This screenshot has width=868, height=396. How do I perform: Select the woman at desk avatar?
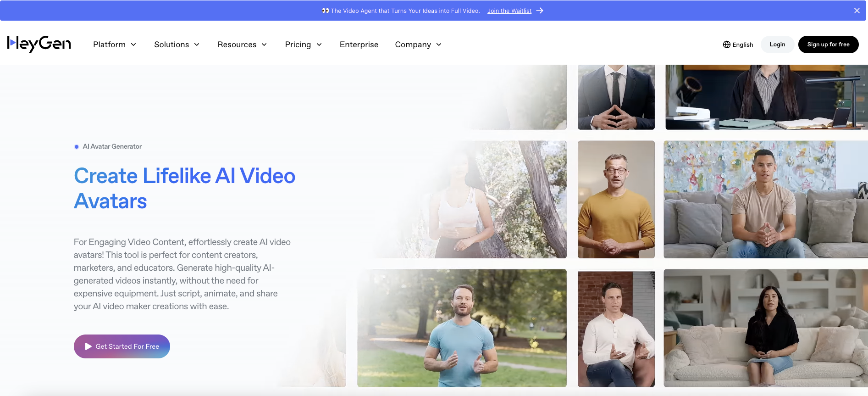(x=766, y=97)
